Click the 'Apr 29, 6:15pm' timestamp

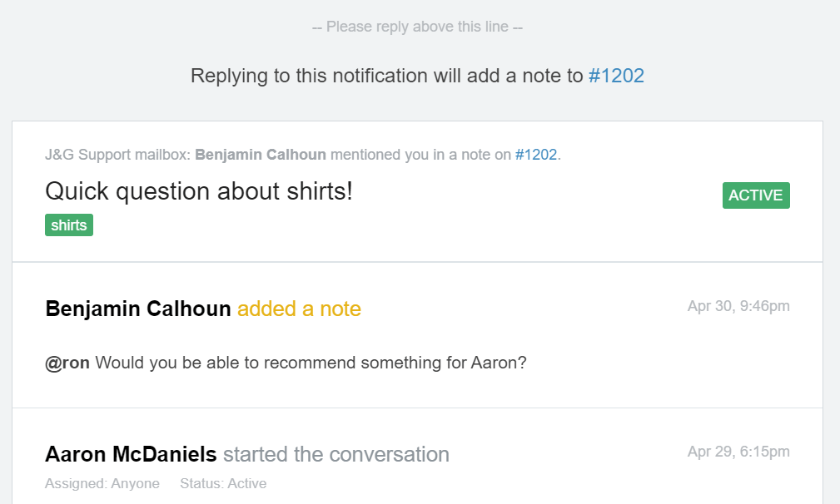pos(738,452)
